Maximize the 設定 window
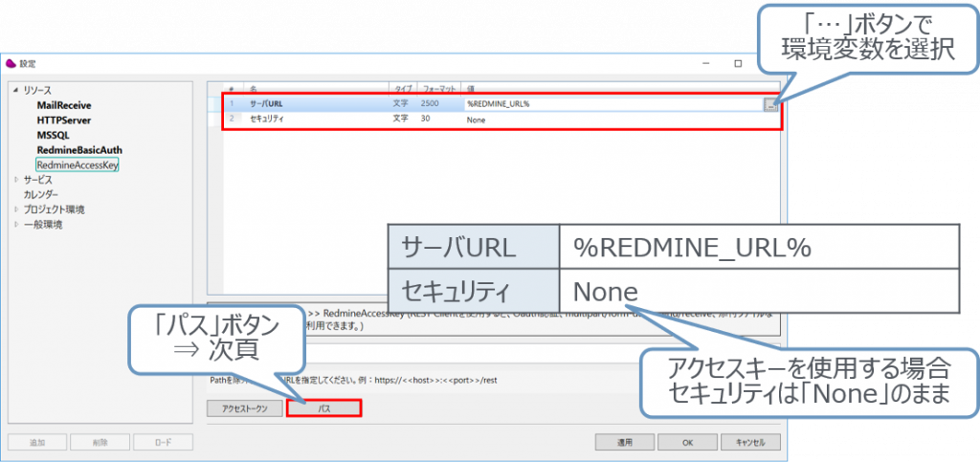This screenshot has height=462, width=980. point(737,64)
